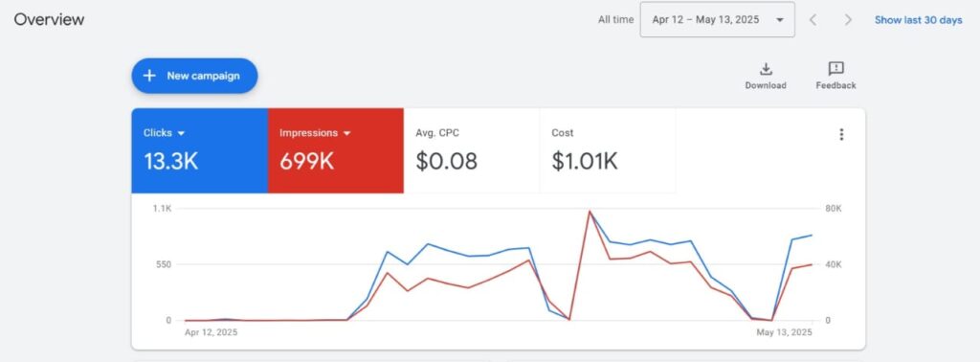Click the plus icon in New campaign
Screen dimensions: 980x362
coord(148,76)
